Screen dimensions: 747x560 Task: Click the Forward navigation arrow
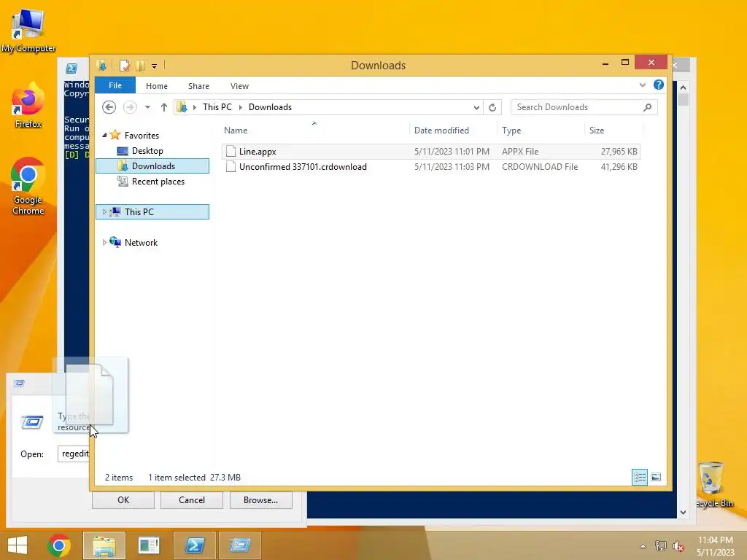pyautogui.click(x=130, y=107)
